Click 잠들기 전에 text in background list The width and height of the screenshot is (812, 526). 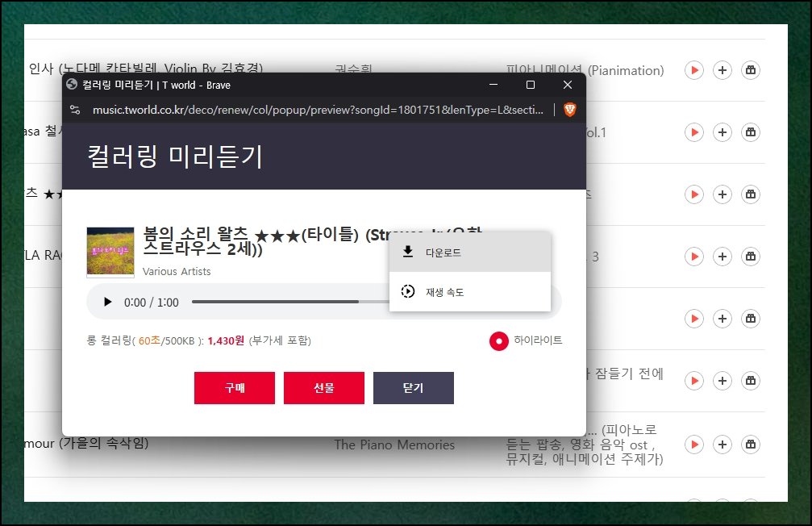tap(629, 374)
